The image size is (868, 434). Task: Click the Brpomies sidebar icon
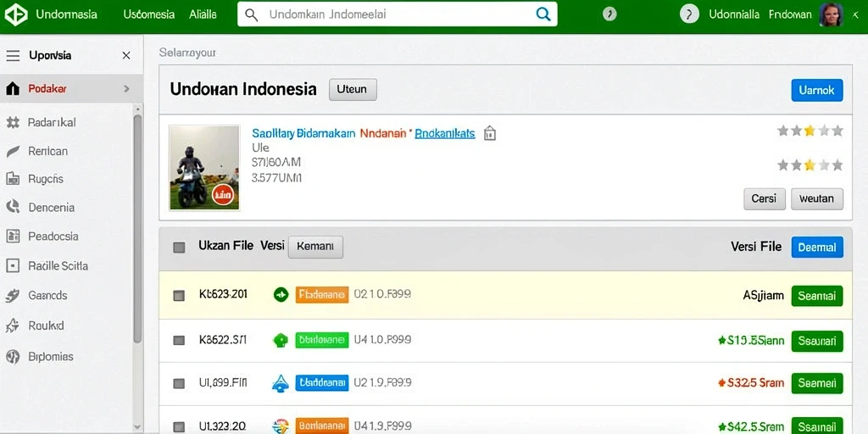pyautogui.click(x=13, y=357)
